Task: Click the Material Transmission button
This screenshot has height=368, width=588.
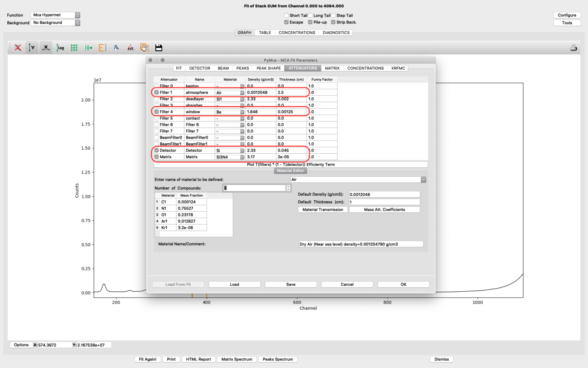Action: pyautogui.click(x=322, y=209)
